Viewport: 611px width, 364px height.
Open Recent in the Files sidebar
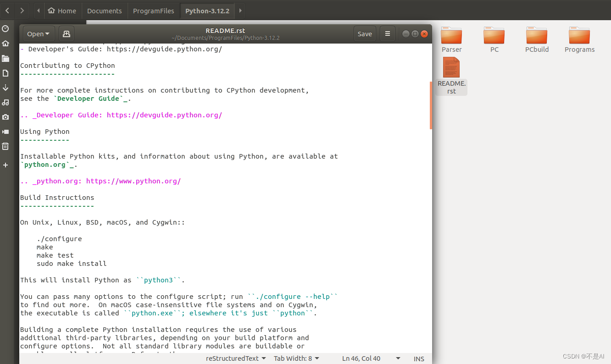pos(6,29)
